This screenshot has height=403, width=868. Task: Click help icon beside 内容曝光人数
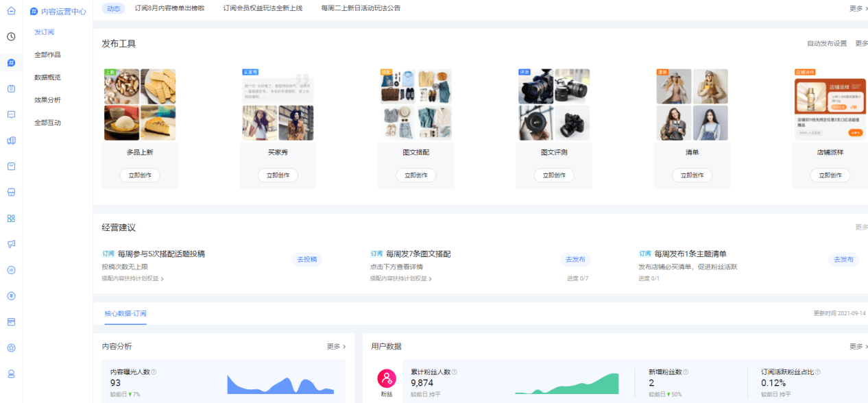(x=154, y=372)
